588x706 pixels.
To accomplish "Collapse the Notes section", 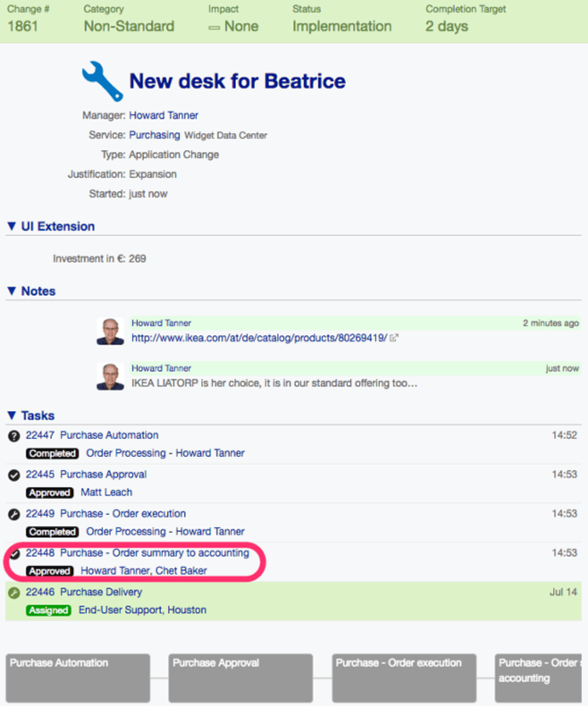I will tap(12, 291).
